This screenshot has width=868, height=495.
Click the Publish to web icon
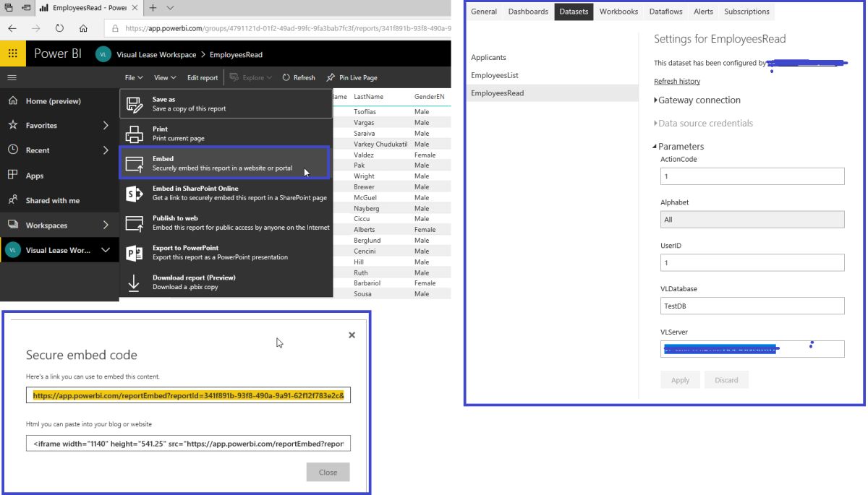pyautogui.click(x=135, y=223)
